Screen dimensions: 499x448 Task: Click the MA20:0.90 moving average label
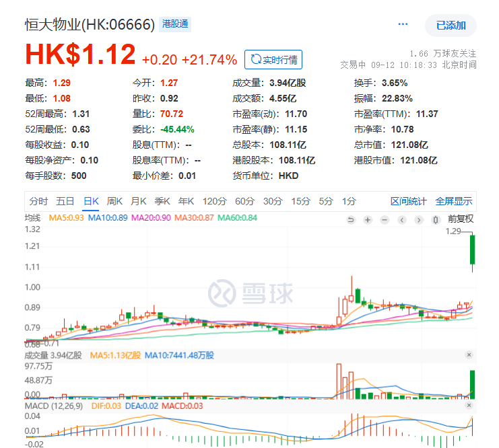pos(151,218)
